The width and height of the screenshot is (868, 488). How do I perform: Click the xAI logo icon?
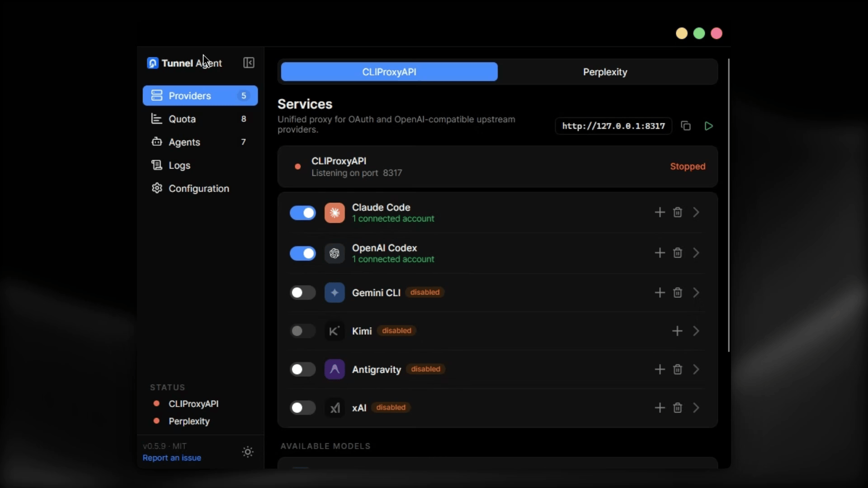tap(335, 408)
